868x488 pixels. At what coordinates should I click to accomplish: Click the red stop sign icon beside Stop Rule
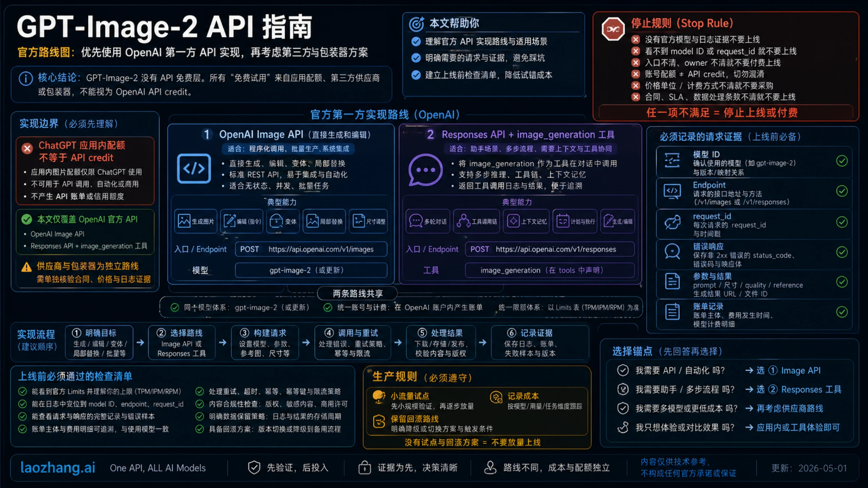[613, 29]
